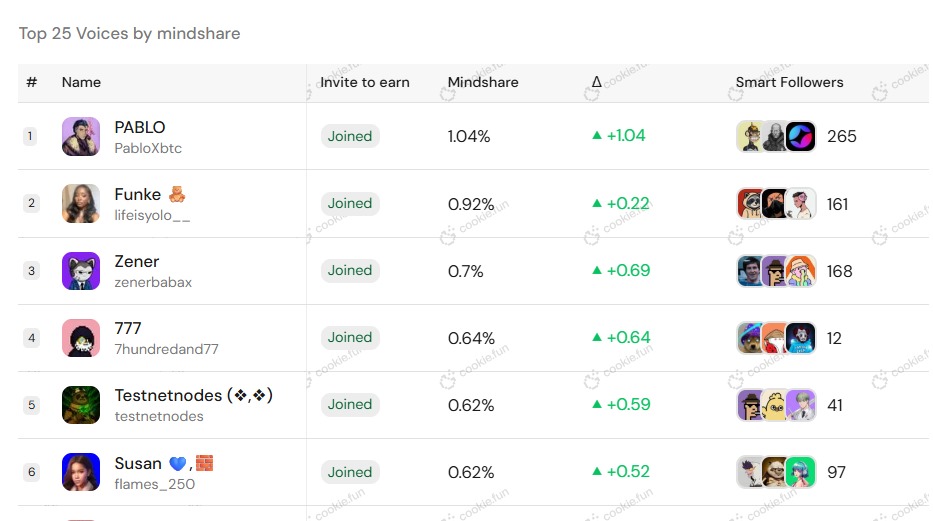
Task: Open the testnetnodes handle
Action: pos(159,416)
